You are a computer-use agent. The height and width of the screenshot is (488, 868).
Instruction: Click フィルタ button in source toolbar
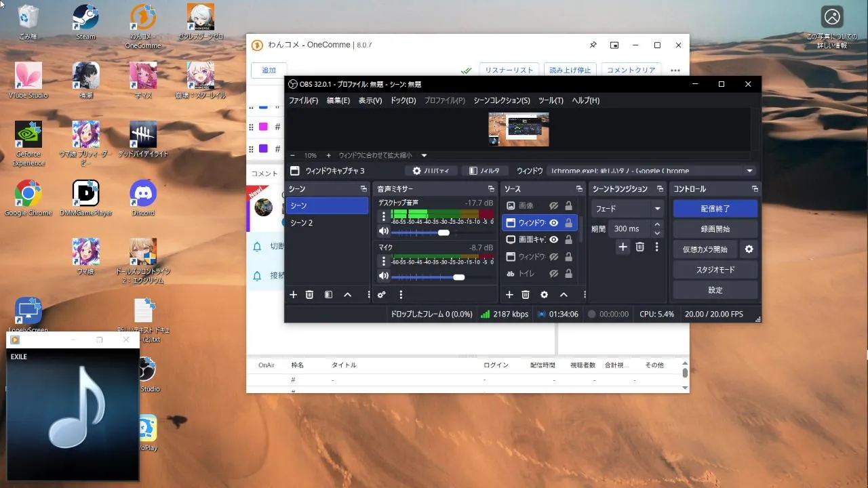click(x=485, y=171)
